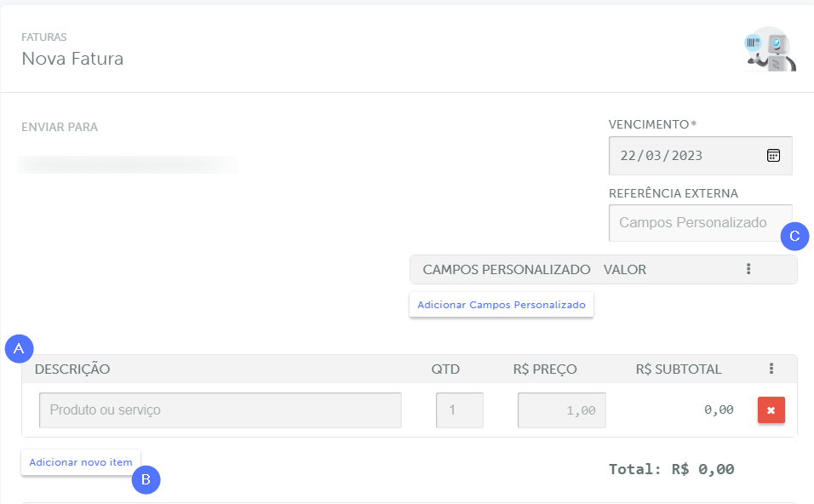Click the Produto ou serviço description field
This screenshot has width=814, height=504.
pos(220,410)
